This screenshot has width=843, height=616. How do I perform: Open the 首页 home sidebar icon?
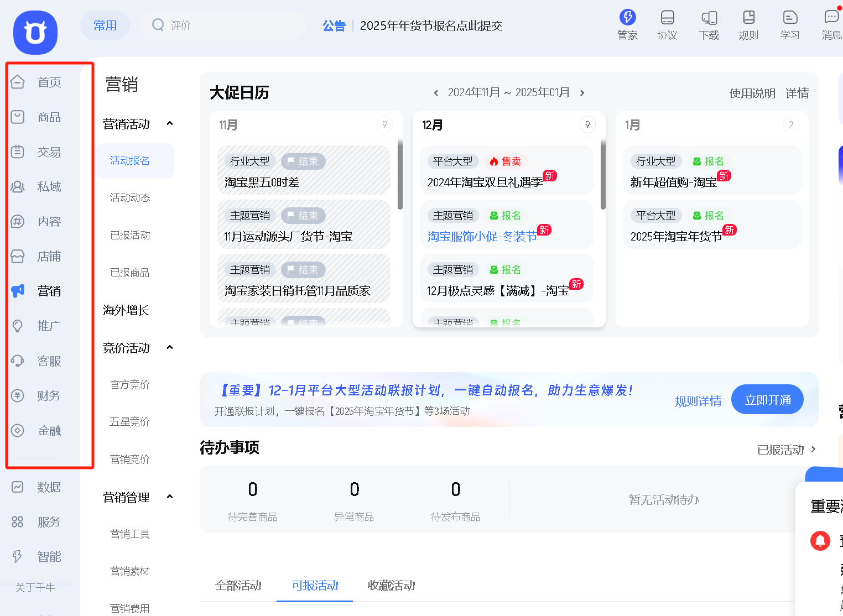tap(18, 82)
